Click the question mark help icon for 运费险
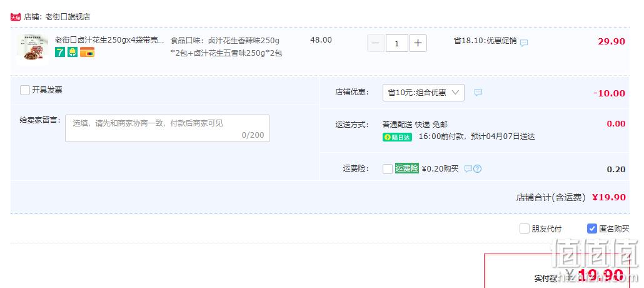The width and height of the screenshot is (644, 288). 477,168
